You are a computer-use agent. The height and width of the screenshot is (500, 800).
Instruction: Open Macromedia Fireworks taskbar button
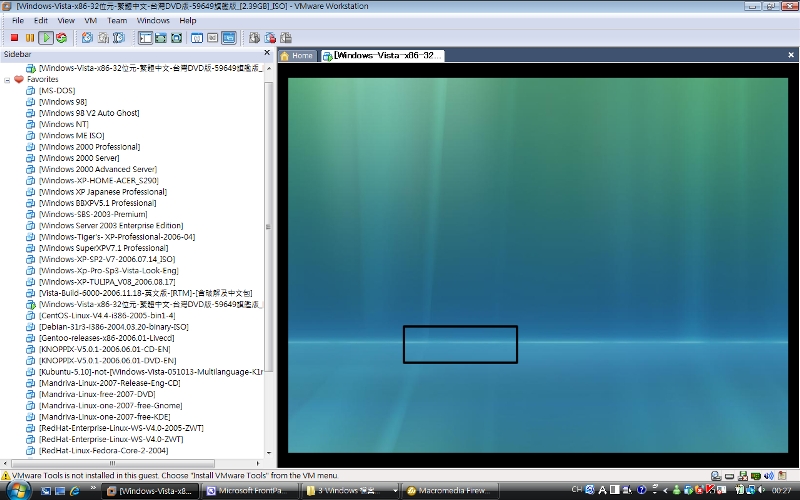[x=451, y=491]
